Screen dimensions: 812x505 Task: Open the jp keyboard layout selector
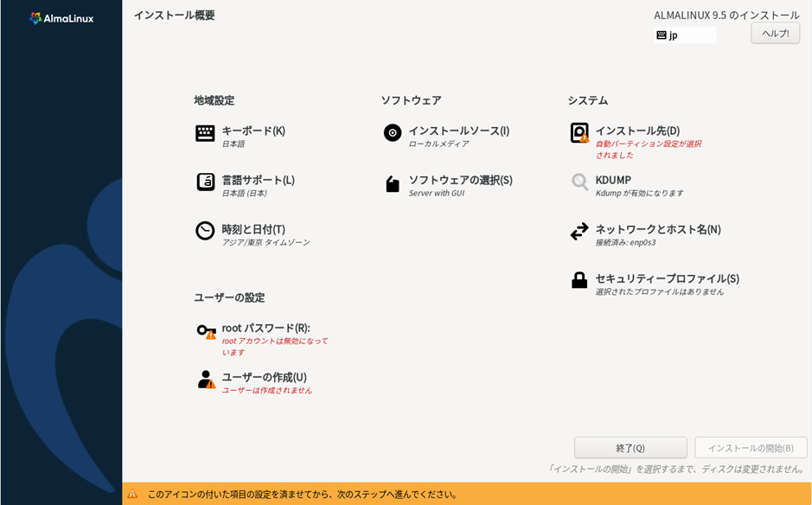(683, 35)
